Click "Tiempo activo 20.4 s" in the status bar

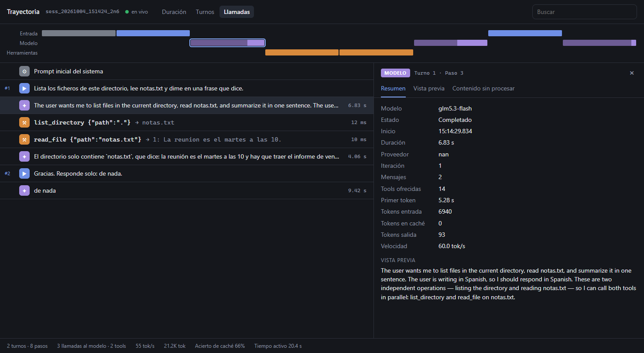click(278, 346)
